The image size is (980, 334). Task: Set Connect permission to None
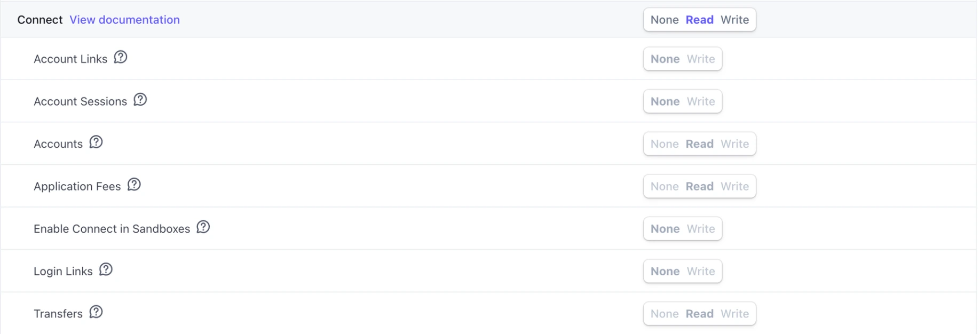665,20
